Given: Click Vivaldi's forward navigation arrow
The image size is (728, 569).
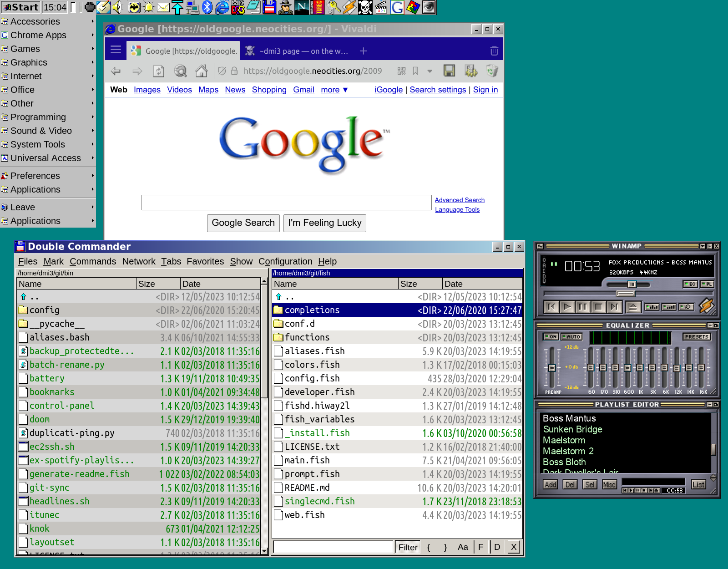Looking at the screenshot, I should tap(137, 71).
